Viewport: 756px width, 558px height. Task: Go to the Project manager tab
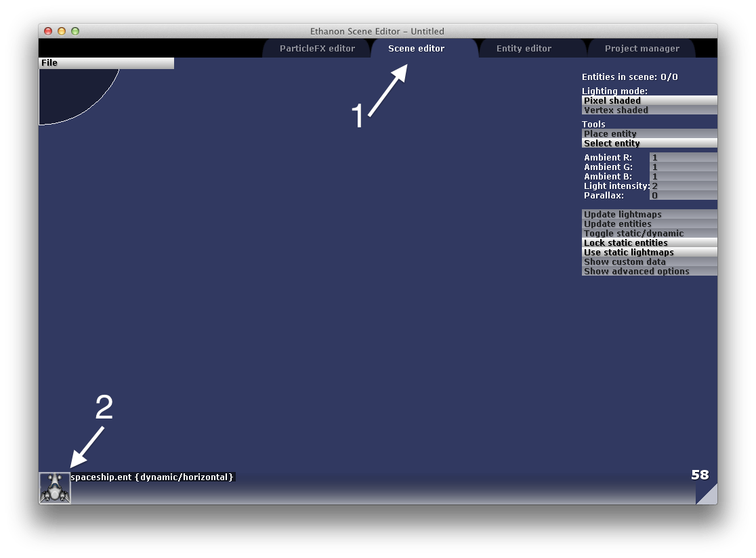[642, 49]
